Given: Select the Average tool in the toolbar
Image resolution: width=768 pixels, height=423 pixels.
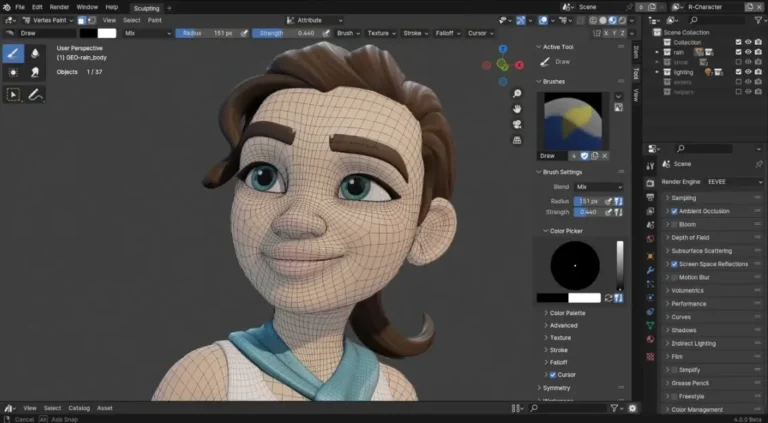Looking at the screenshot, I should (13, 73).
